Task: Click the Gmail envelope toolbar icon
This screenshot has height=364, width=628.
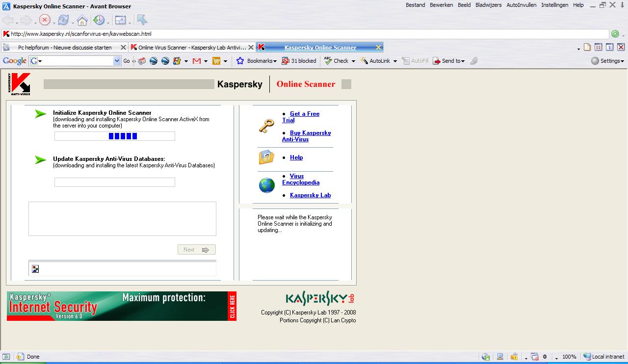Action: click(197, 61)
